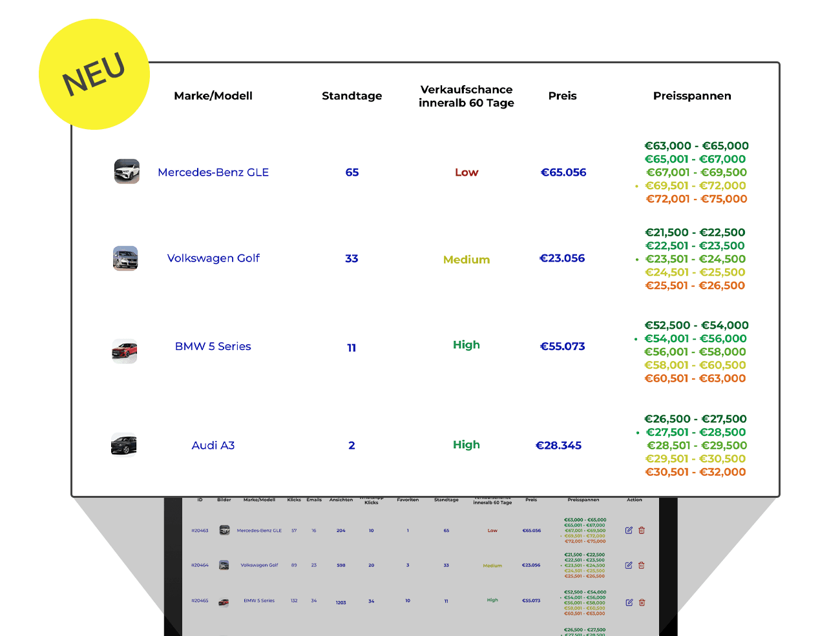Image resolution: width=840 pixels, height=636 pixels.
Task: Sort by the Standtage column header
Action: 352,96
